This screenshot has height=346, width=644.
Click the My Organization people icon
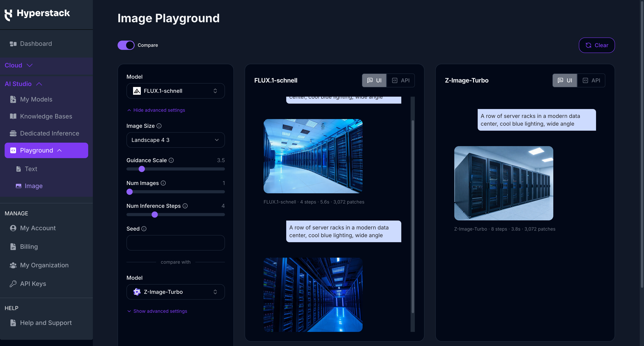coord(13,265)
